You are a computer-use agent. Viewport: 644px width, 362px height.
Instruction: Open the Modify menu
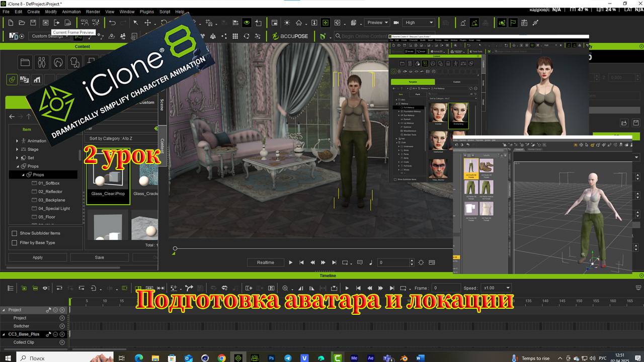click(51, 12)
